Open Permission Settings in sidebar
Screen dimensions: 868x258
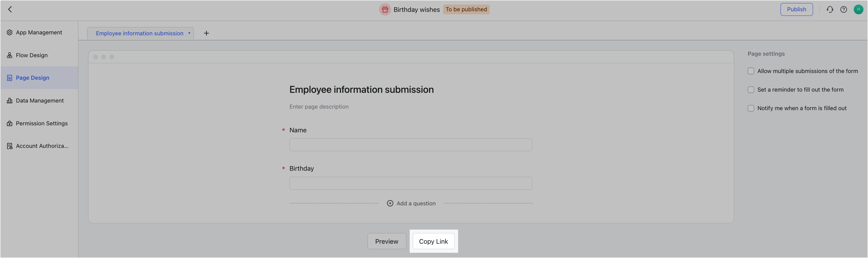pos(39,123)
